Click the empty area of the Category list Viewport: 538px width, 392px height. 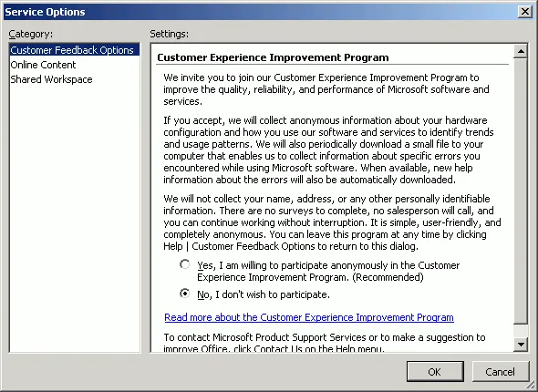pos(75,220)
